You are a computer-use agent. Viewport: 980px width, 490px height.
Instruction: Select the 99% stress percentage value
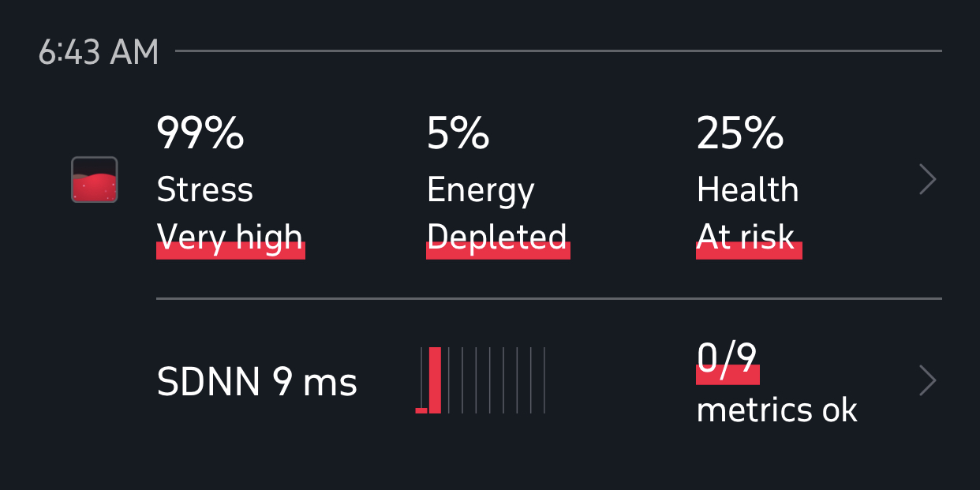point(200,133)
